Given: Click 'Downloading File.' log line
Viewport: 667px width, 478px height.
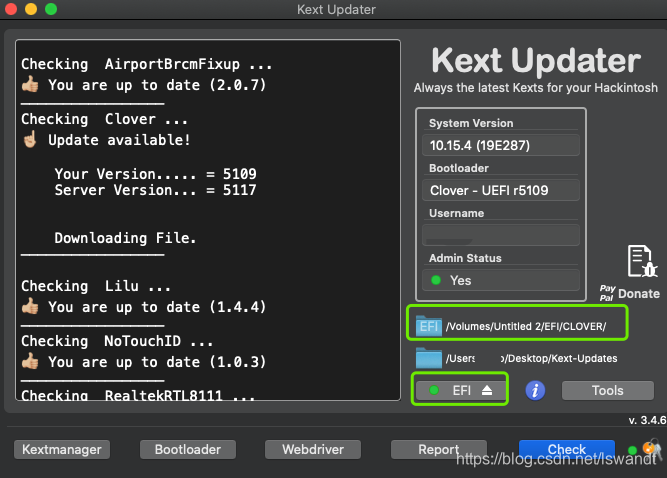Looking at the screenshot, I should coord(125,238).
